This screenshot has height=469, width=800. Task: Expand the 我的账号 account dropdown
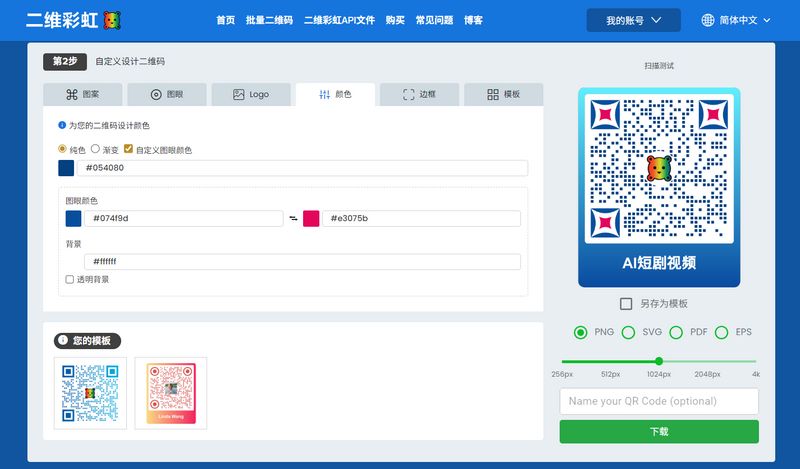[x=633, y=20]
